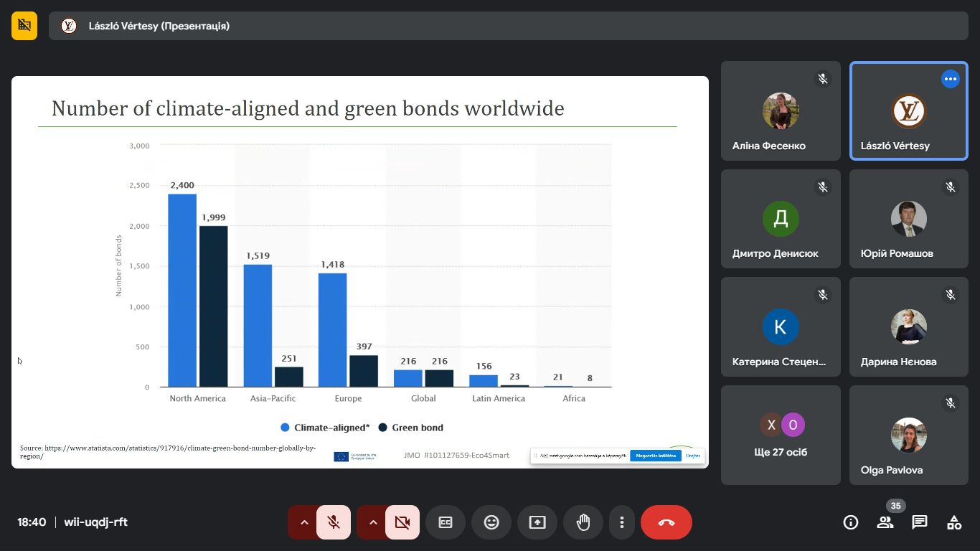
Task: Click Olga Pavlova's video tile
Action: point(908,435)
